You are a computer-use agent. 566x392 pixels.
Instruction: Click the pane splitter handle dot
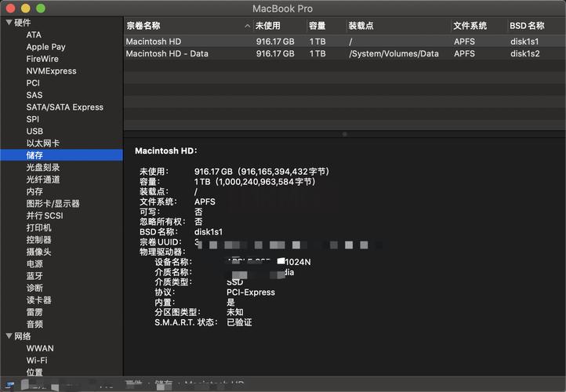click(345, 134)
